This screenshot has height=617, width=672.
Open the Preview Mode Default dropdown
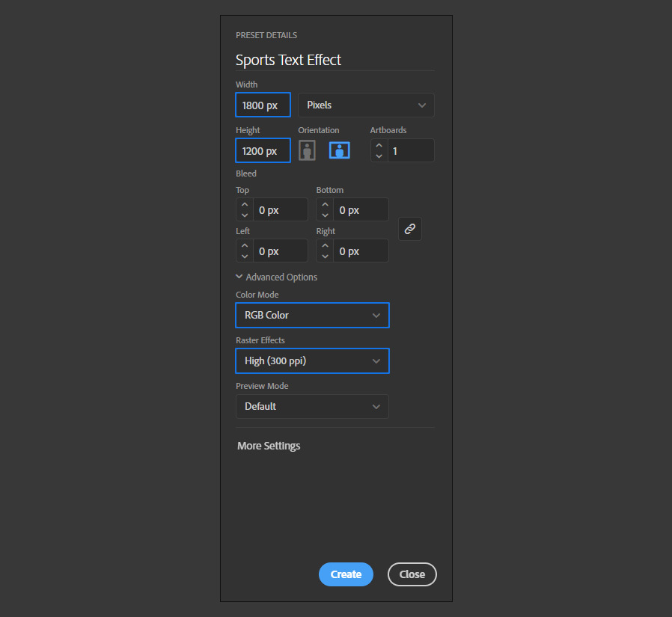[x=313, y=406]
